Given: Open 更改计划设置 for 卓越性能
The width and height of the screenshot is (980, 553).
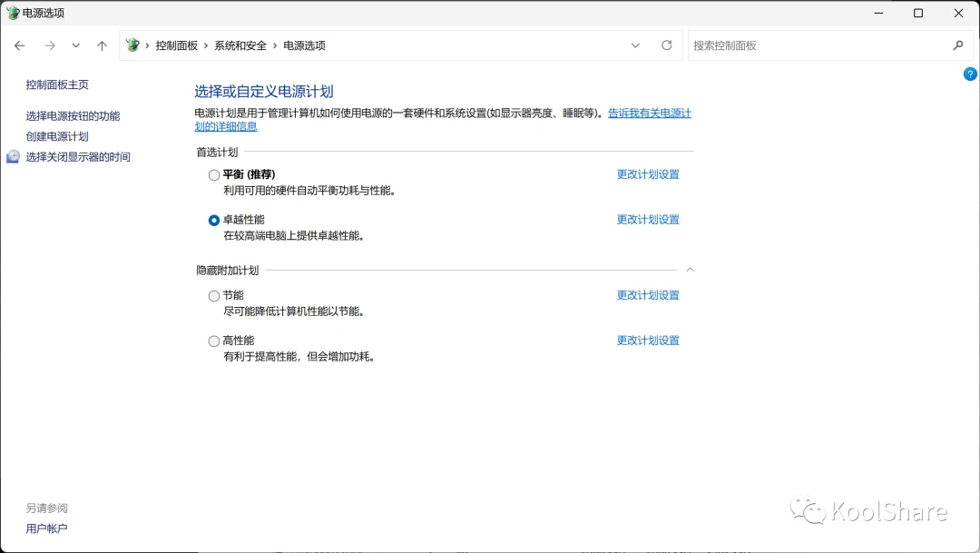Looking at the screenshot, I should pyautogui.click(x=648, y=220).
